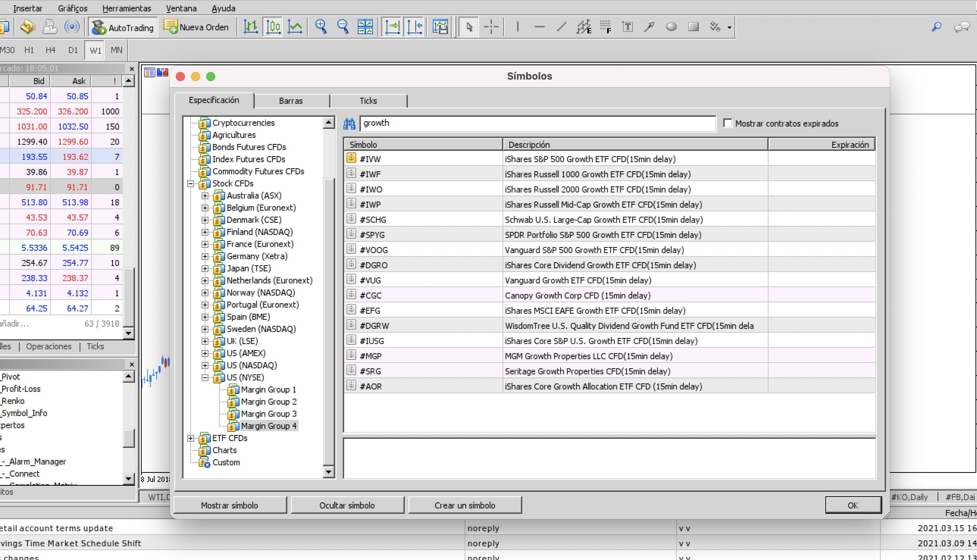Switch to the Ticks tab in Símbolos
Image resolution: width=977 pixels, height=560 pixels.
point(368,101)
